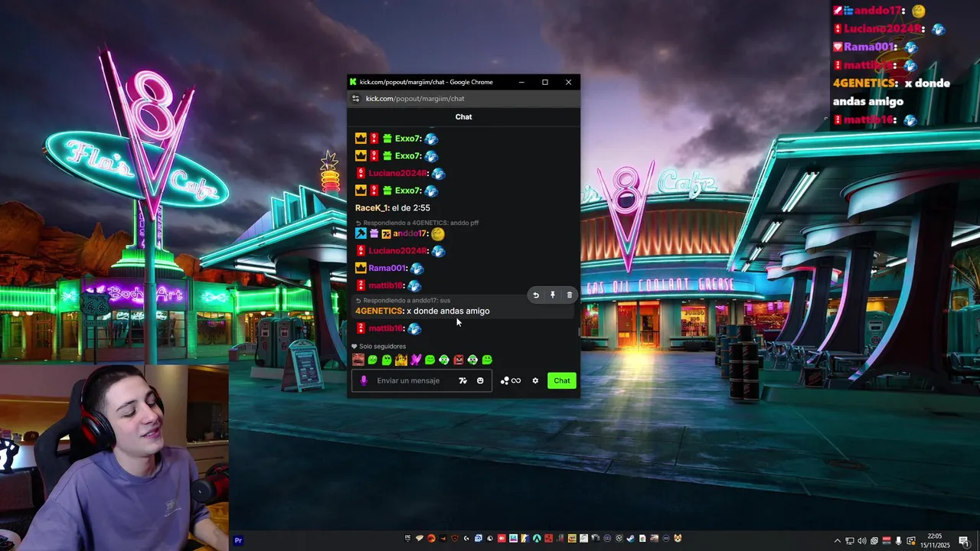Click the Rama001 username in chat window
Image resolution: width=980 pixels, height=551 pixels.
click(387, 269)
